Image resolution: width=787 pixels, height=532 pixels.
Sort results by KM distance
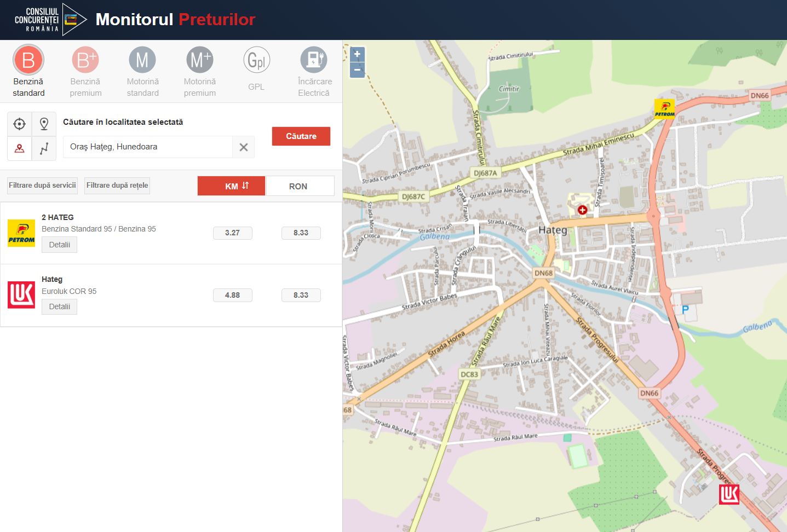pos(231,186)
